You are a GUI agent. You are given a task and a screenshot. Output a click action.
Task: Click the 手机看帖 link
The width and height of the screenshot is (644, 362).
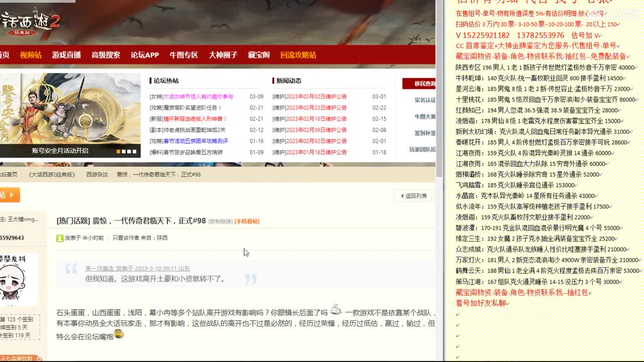247,221
